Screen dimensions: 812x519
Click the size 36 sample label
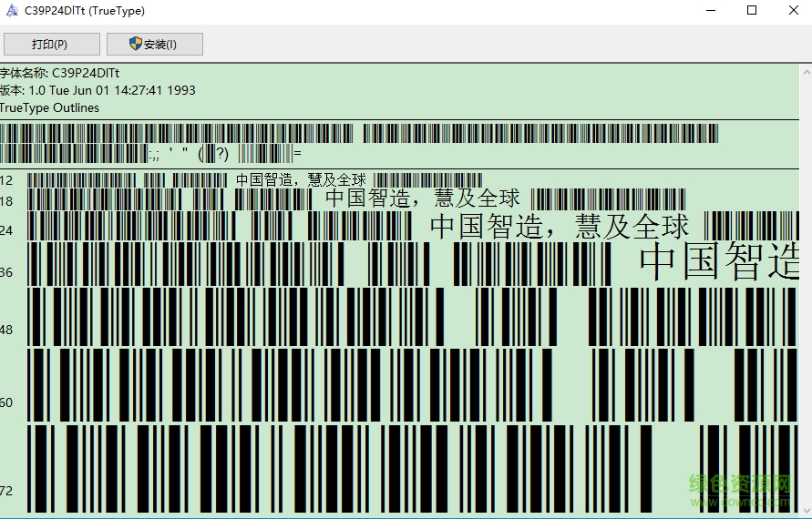[x=6, y=272]
